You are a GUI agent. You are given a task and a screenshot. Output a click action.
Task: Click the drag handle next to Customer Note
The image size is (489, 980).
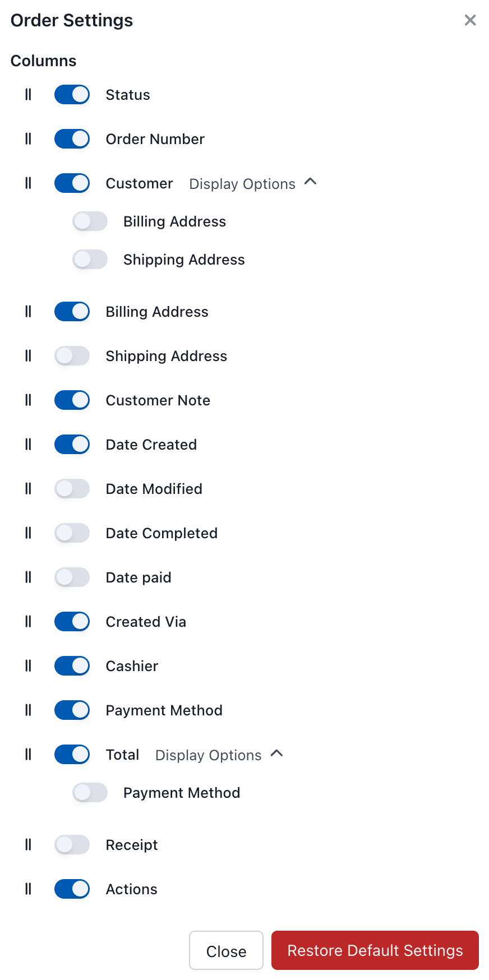[28, 400]
